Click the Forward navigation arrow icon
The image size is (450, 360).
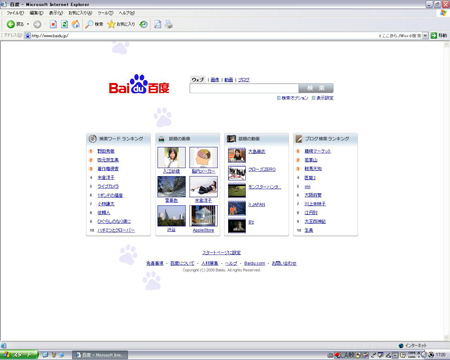tap(37, 24)
